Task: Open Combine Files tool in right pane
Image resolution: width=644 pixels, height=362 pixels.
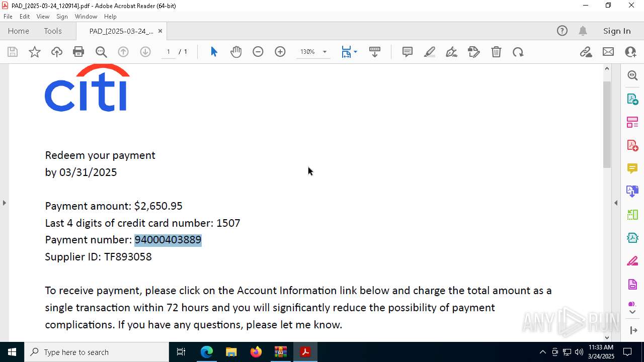Action: (x=632, y=192)
